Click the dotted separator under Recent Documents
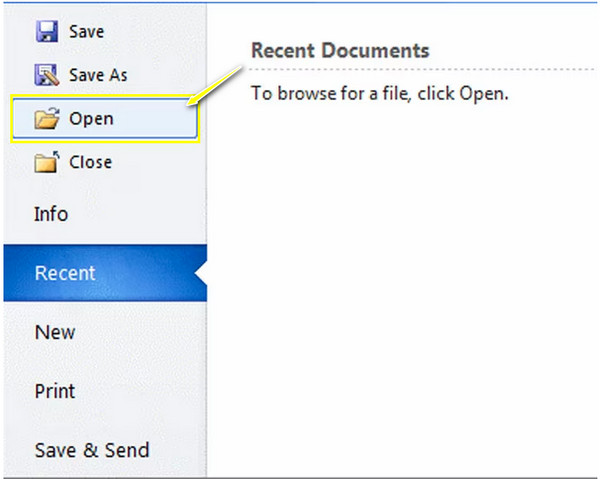Screen dimensions: 600x479 coord(422,70)
